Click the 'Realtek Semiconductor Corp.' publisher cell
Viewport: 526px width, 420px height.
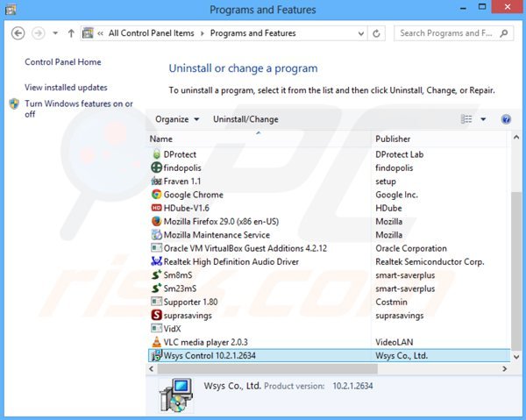coord(430,262)
